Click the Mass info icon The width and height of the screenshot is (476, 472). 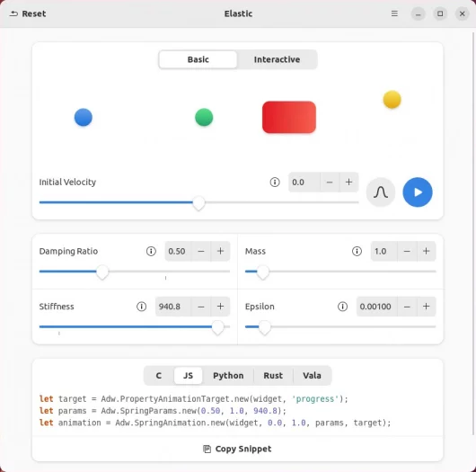pos(357,251)
